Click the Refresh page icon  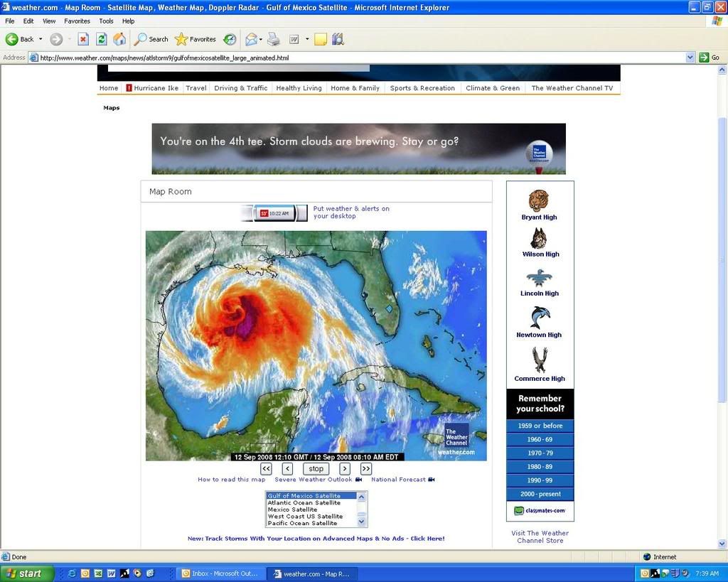102,39
